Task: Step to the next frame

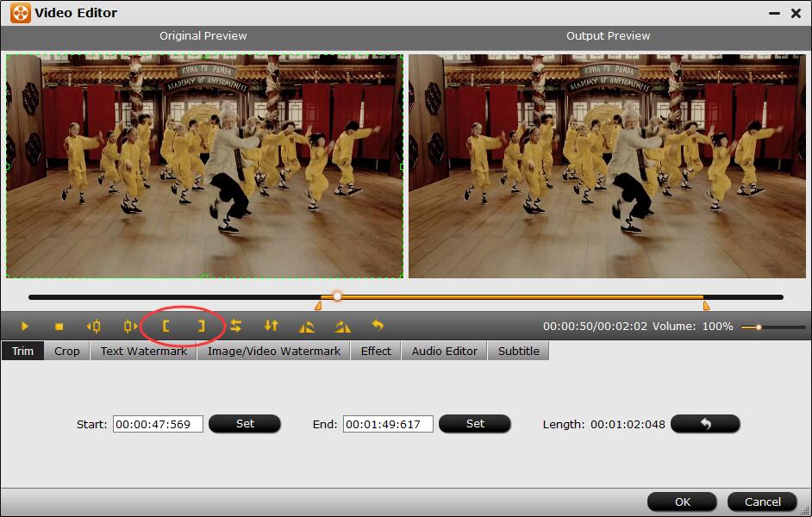Action: 130,327
